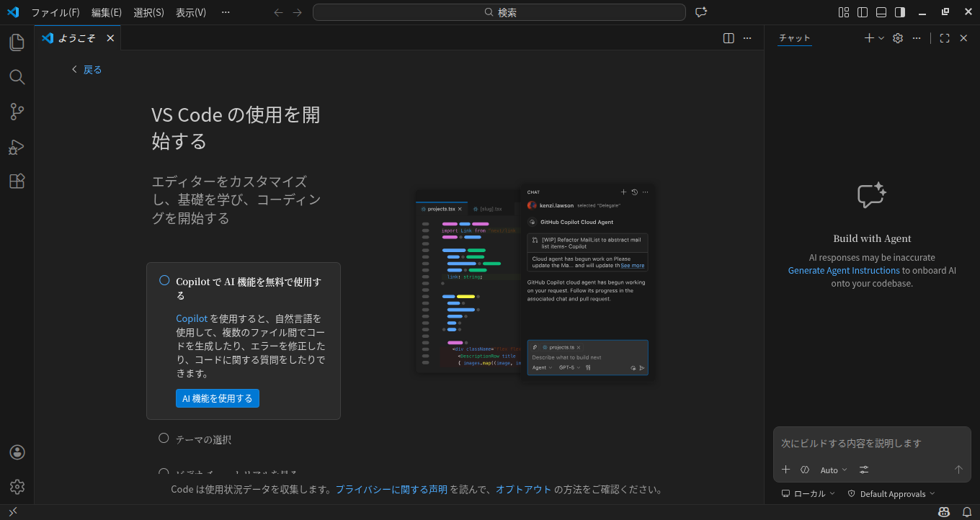Open the ローカル session target dropdown
The height and width of the screenshot is (520, 980).
pos(808,494)
